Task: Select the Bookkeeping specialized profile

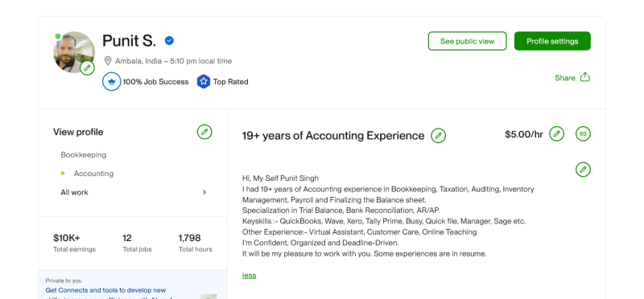Action: 84,154
